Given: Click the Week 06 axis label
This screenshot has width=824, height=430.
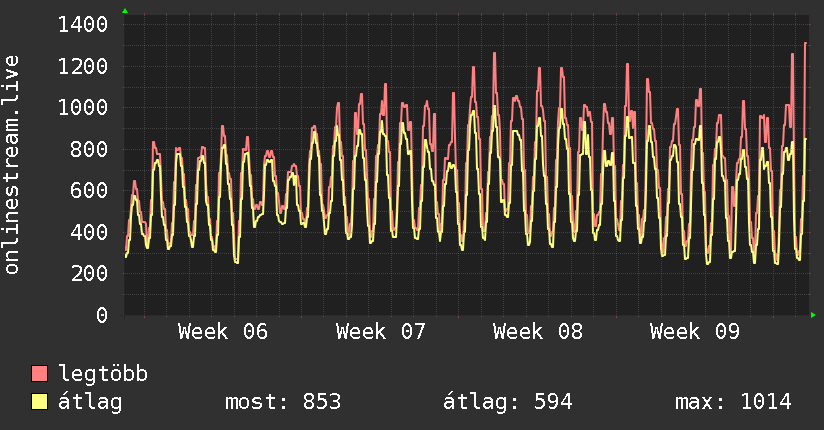Looking at the screenshot, I should click(x=222, y=332).
